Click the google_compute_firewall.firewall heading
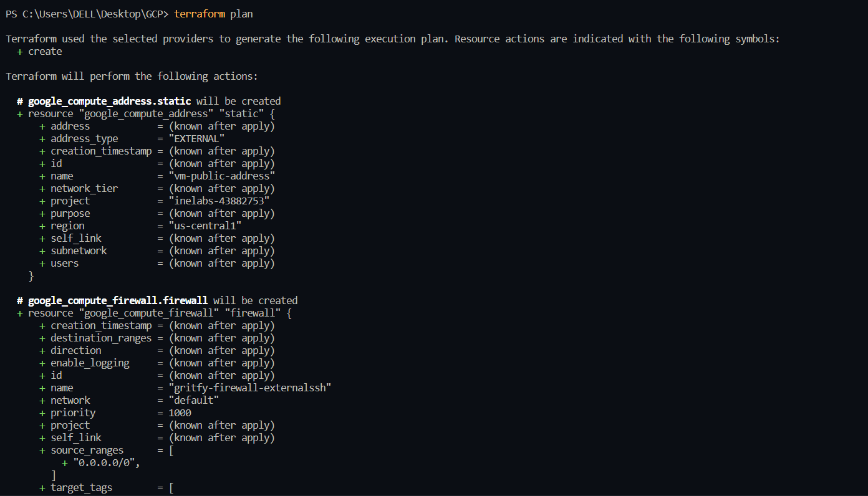 click(x=118, y=300)
